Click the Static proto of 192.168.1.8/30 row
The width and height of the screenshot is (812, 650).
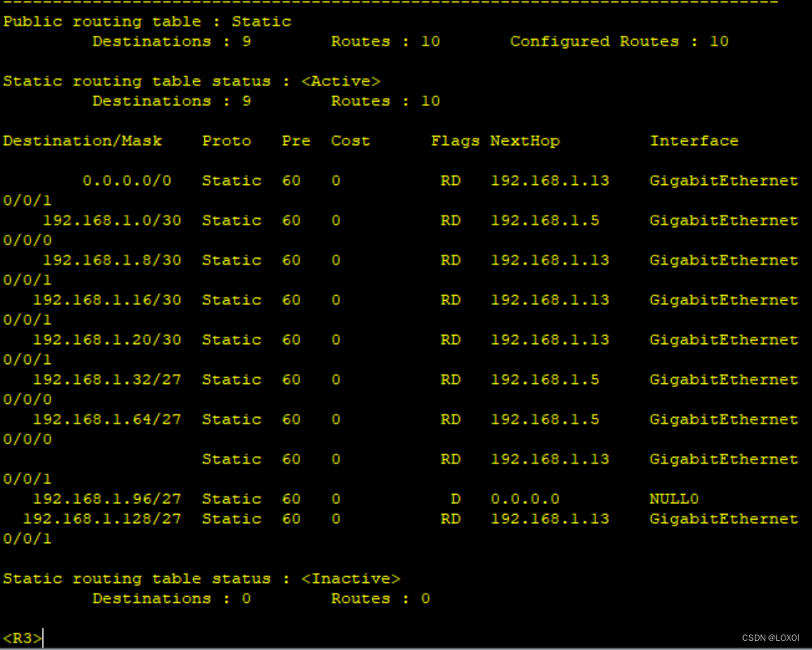click(231, 260)
